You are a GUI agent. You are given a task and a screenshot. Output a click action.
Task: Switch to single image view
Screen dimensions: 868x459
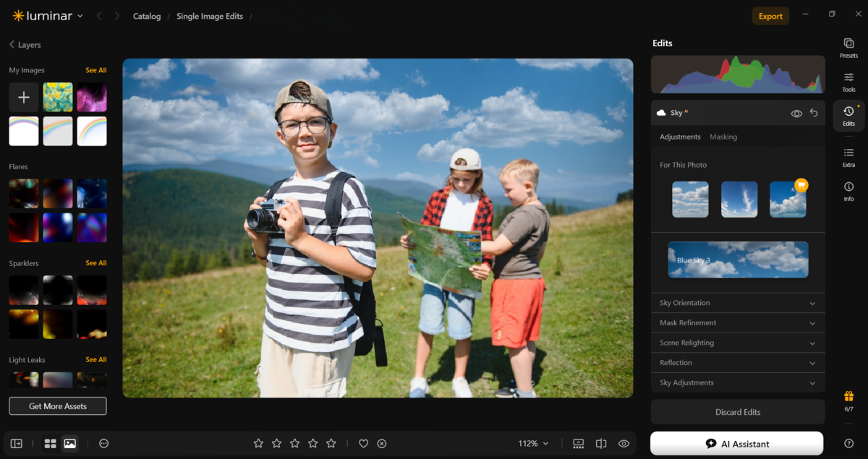click(69, 443)
